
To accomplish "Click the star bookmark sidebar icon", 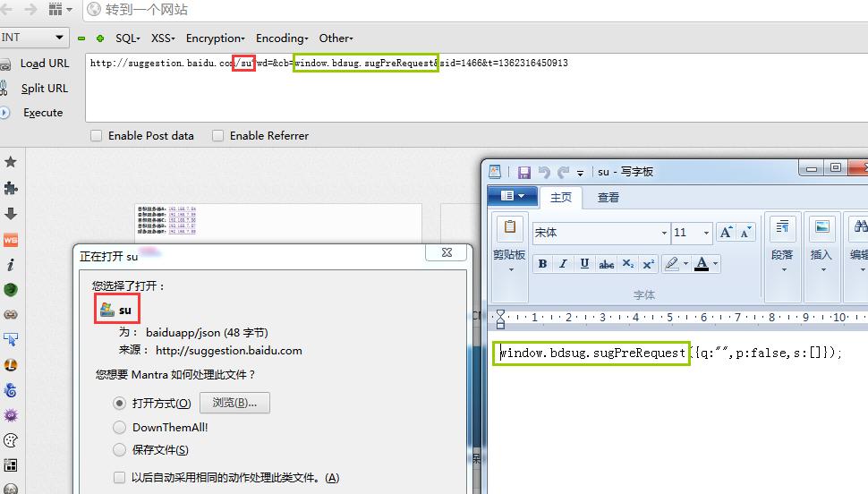I will tap(11, 162).
